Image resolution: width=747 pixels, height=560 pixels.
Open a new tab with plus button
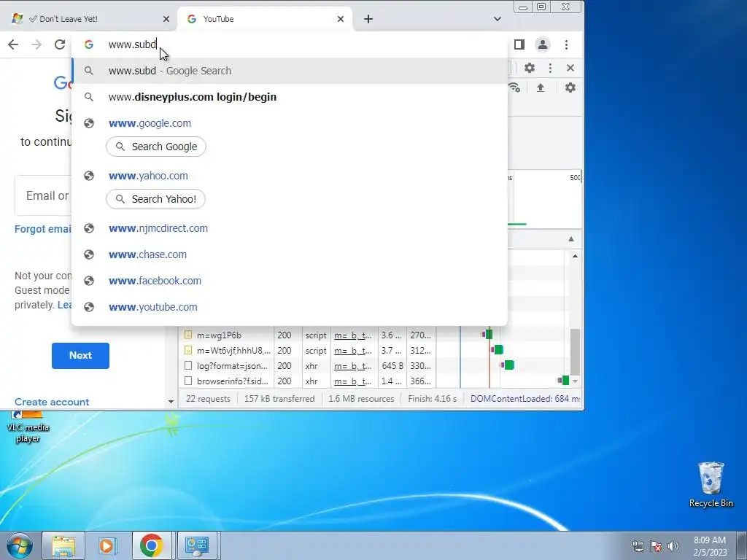click(368, 19)
